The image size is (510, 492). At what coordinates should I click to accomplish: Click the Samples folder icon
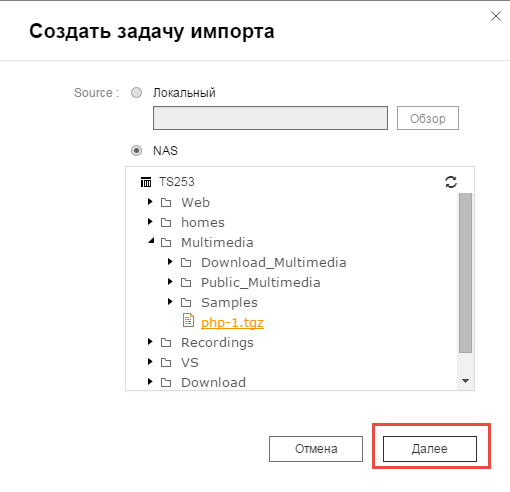tap(186, 302)
